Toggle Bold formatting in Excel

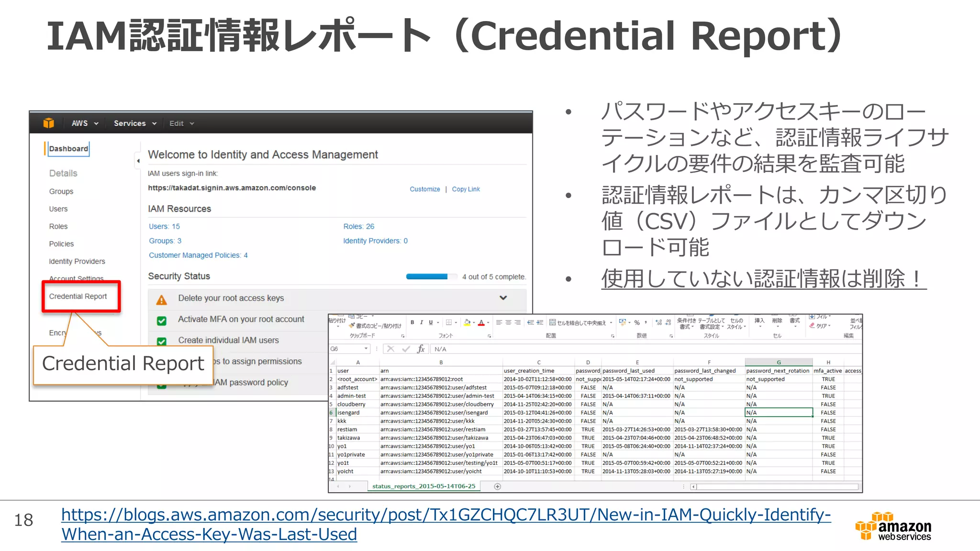tap(412, 322)
